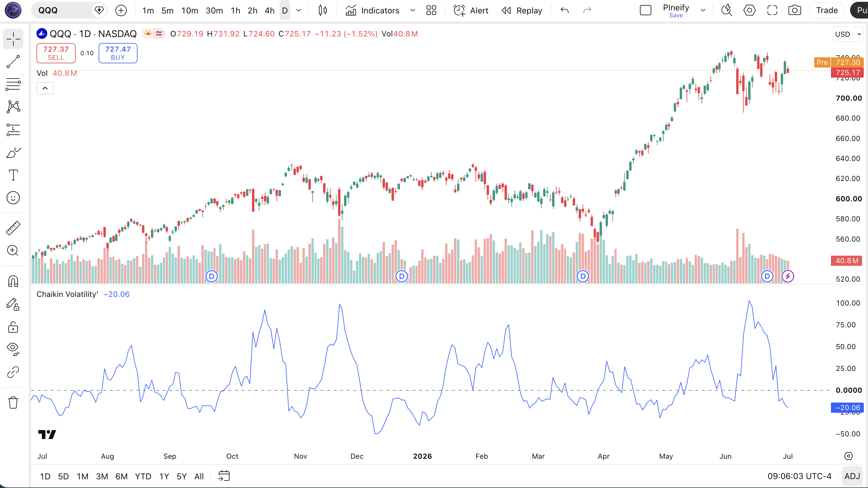
Task: Click the premarket session sun icon
Action: (148, 34)
